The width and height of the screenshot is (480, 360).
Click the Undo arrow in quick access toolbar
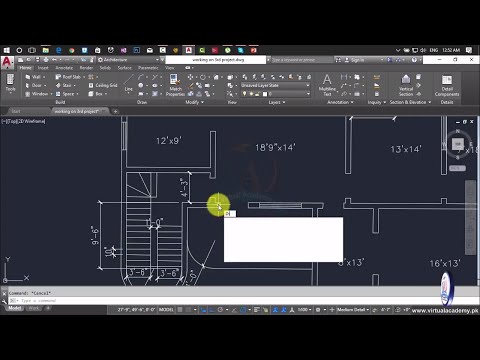point(54,60)
